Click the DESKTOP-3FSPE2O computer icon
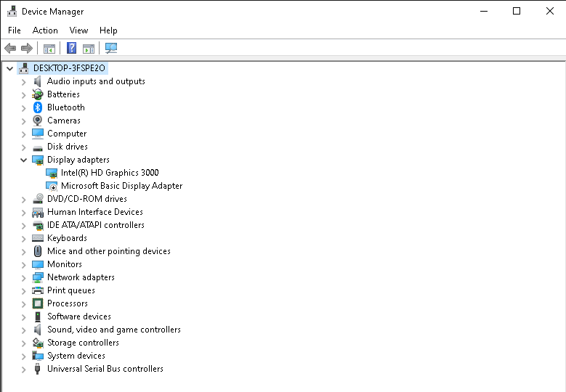This screenshot has width=566, height=392. pos(24,68)
